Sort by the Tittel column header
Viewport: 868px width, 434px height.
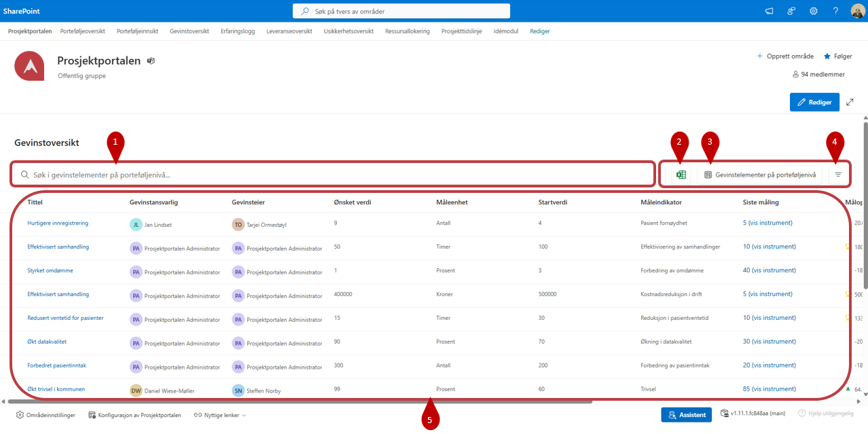coord(37,202)
